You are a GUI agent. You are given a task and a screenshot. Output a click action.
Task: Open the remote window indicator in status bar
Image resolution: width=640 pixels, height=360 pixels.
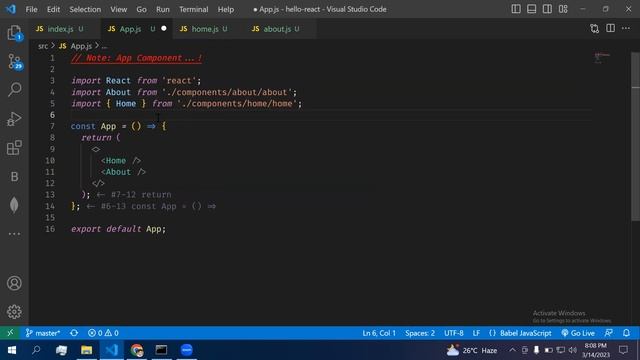pyautogui.click(x=10, y=333)
